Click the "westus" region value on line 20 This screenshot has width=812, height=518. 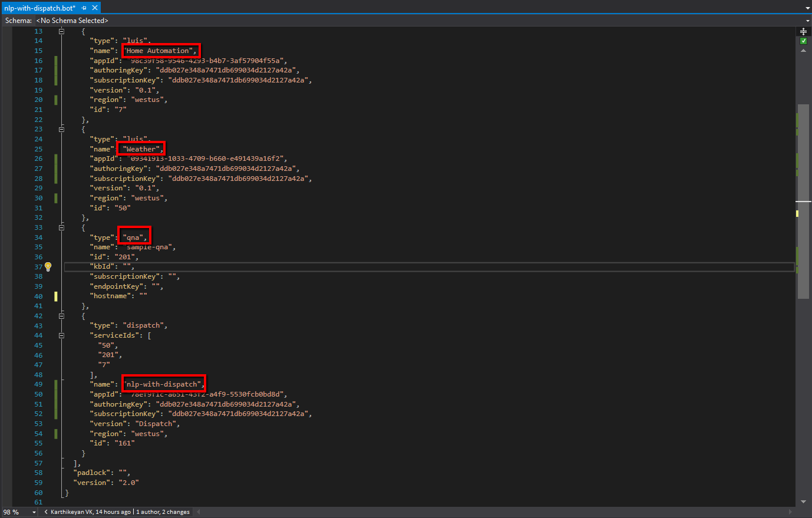147,100
